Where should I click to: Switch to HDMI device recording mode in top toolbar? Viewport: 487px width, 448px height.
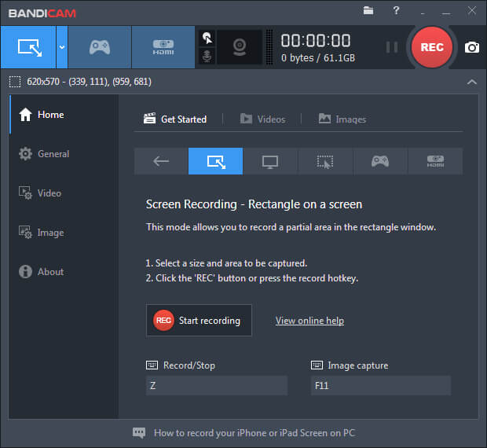pyautogui.click(x=163, y=47)
